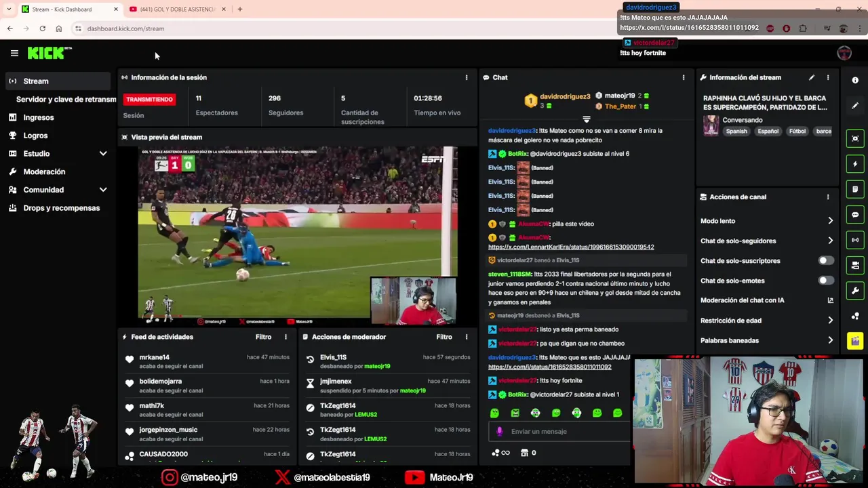
Task: Open the Chat panel three-dot menu
Action: tap(683, 77)
